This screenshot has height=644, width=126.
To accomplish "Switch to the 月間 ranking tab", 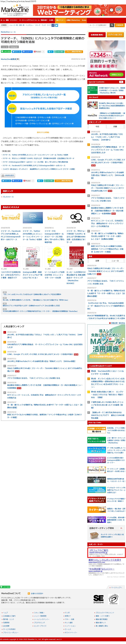I will click(115, 127).
